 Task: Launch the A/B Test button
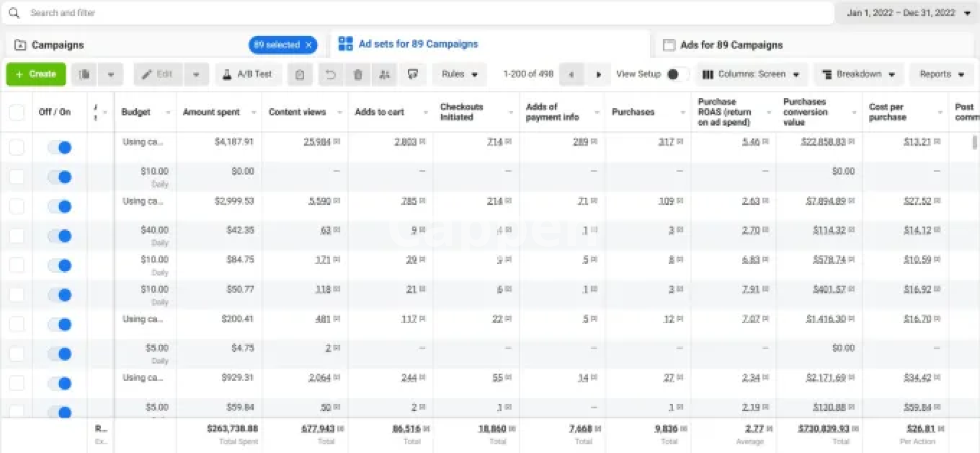pyautogui.click(x=247, y=75)
